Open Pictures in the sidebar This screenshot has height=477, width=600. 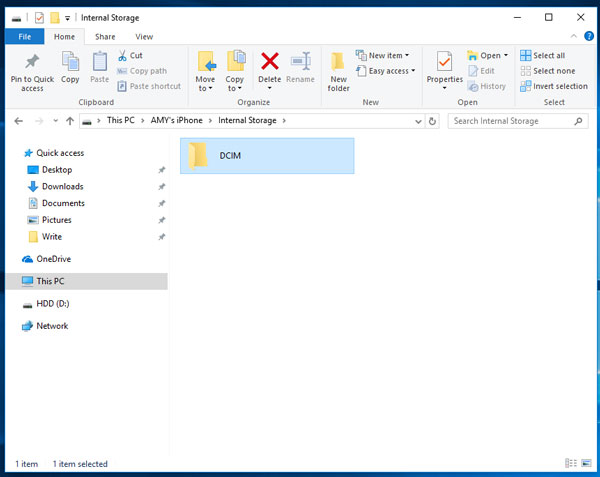coord(49,220)
